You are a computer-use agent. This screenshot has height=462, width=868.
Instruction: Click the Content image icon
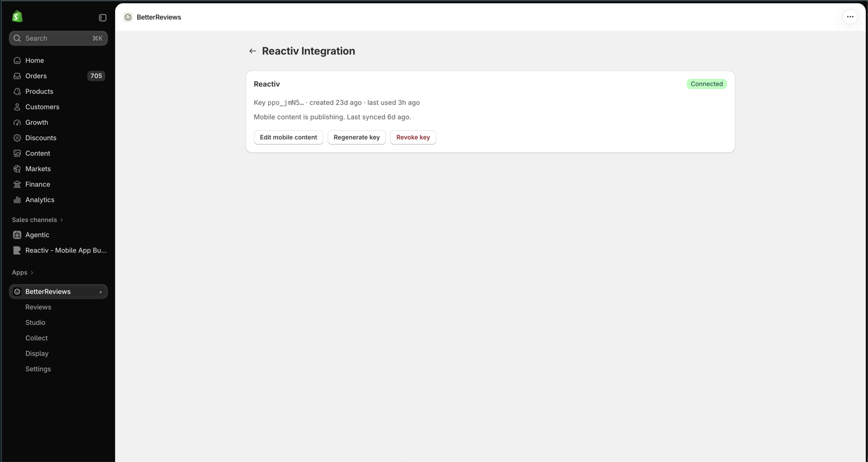(x=17, y=154)
